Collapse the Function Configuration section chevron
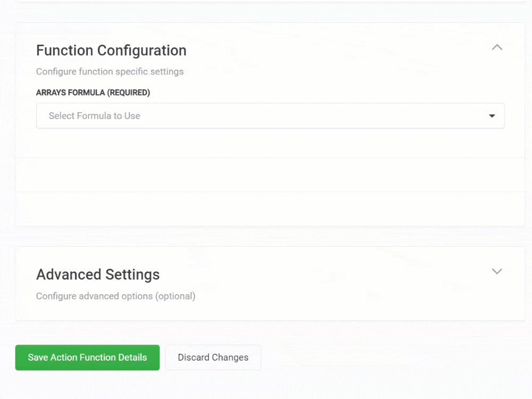This screenshot has width=532, height=399. point(497,47)
